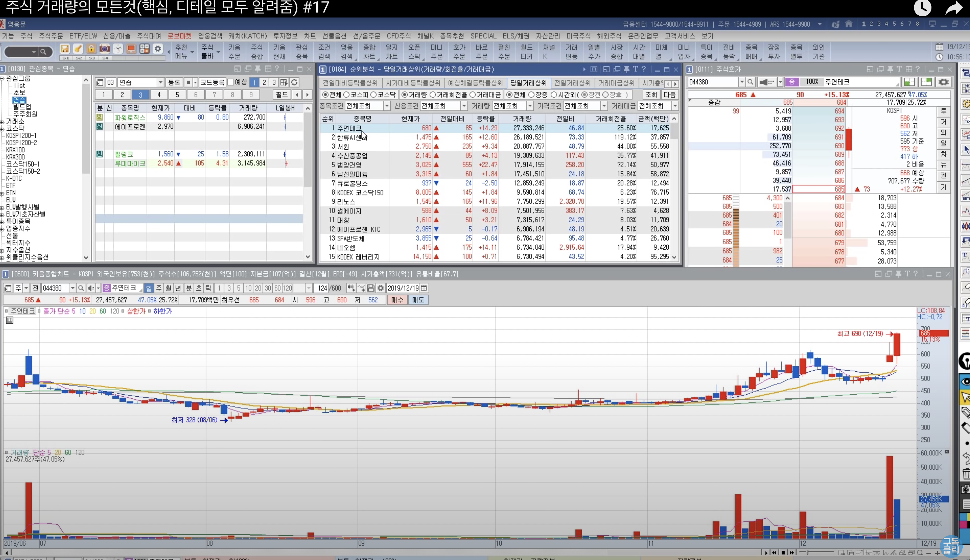Open the calculator icon in top toolbar
Image resolution: width=970 pixels, height=560 pixels.
click(x=144, y=49)
